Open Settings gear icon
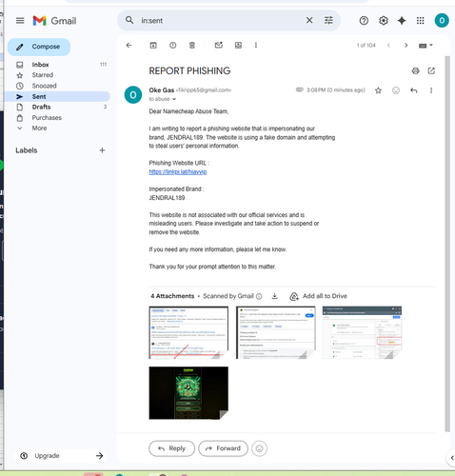This screenshot has height=476, width=455. tap(384, 21)
